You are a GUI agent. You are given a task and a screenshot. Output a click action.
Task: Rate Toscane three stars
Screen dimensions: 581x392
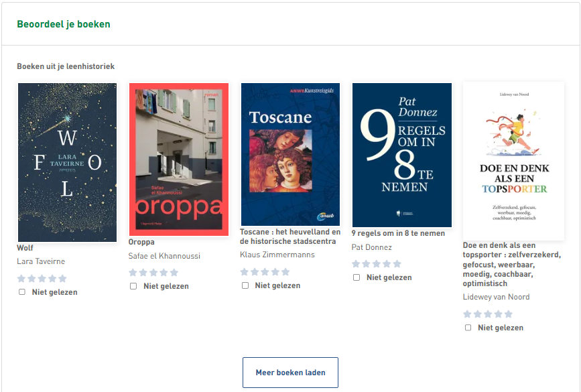click(x=265, y=272)
